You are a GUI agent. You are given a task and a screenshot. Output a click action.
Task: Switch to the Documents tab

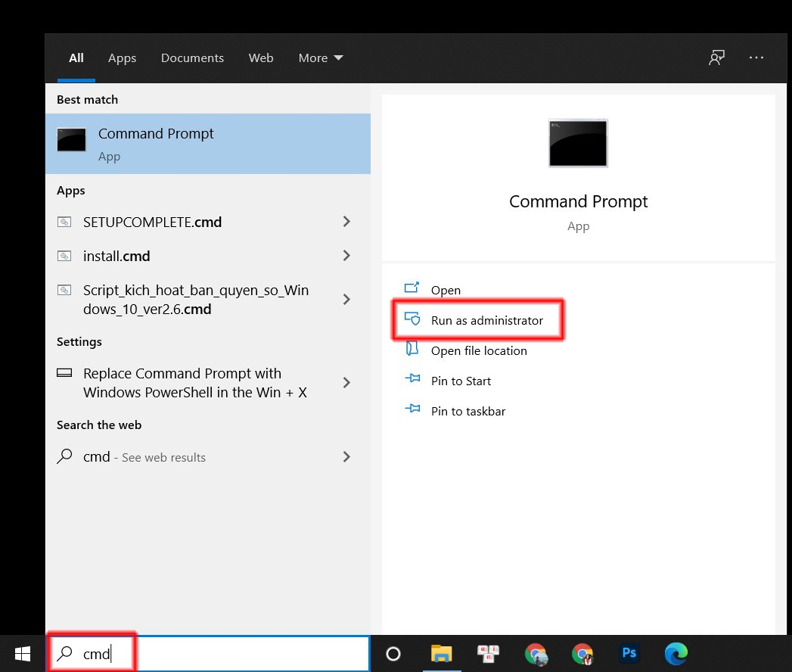coord(192,58)
